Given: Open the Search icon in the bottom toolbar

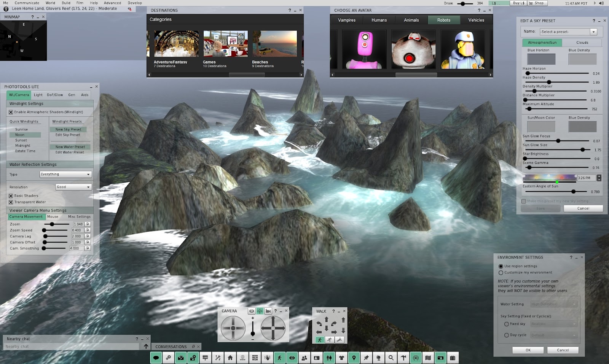Looking at the screenshot, I should click(391, 358).
